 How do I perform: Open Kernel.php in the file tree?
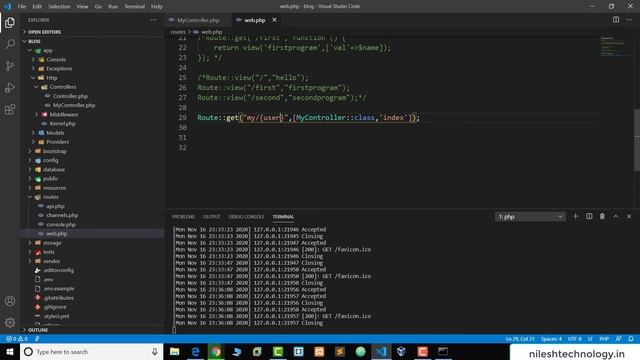click(x=62, y=124)
